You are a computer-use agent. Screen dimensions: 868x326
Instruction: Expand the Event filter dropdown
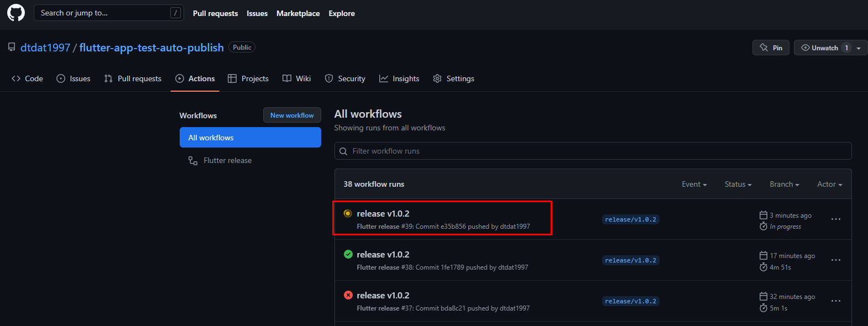(x=694, y=185)
